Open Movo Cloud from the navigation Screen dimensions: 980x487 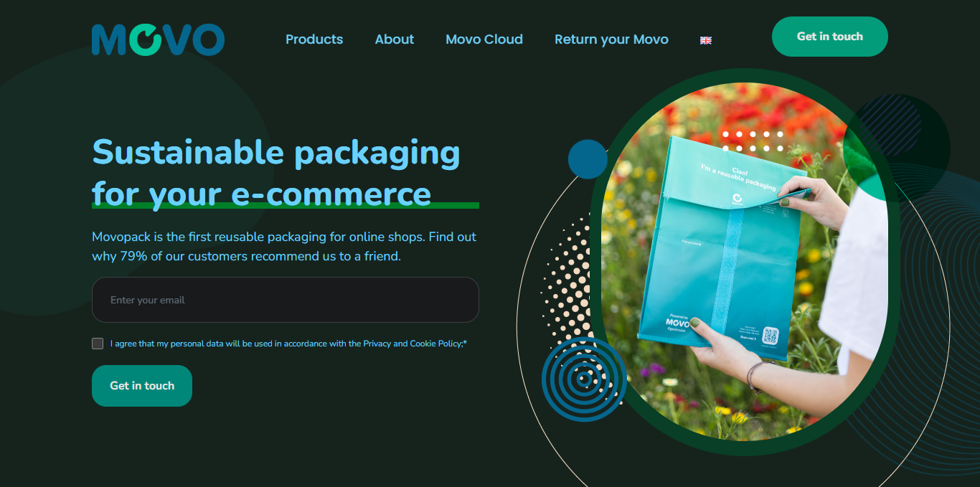coord(484,39)
